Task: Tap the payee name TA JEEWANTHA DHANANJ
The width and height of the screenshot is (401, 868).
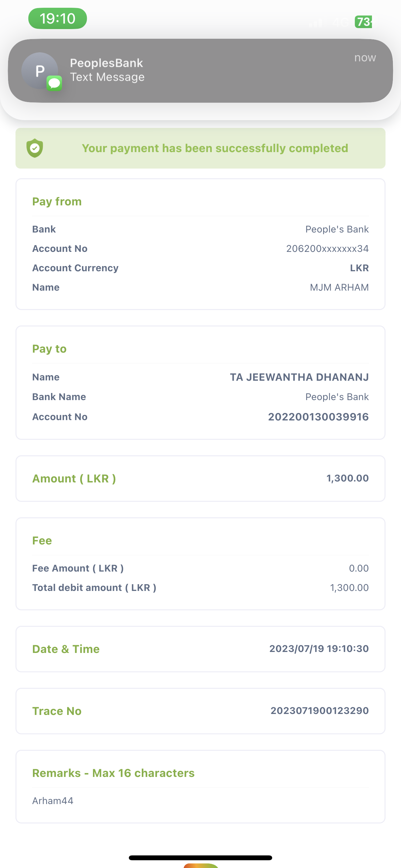Action: coord(299,377)
